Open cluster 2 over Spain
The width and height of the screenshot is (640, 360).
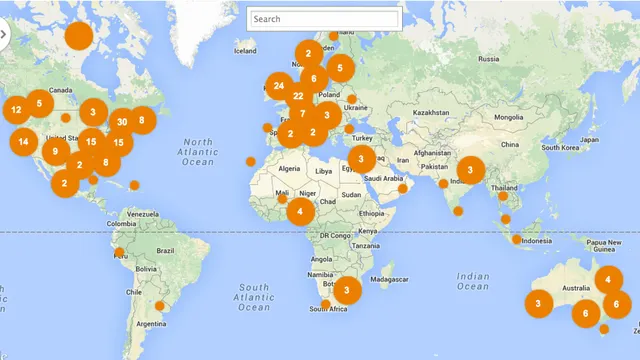tap(291, 134)
